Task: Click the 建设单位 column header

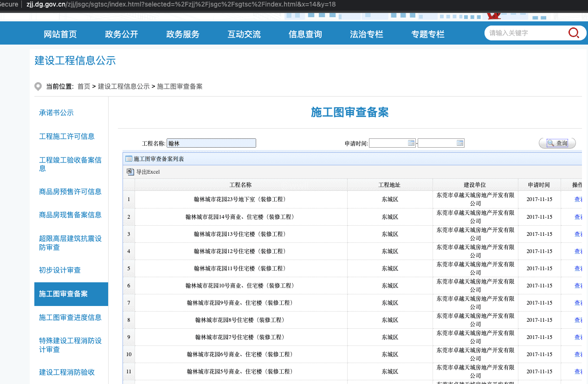Action: tap(475, 185)
